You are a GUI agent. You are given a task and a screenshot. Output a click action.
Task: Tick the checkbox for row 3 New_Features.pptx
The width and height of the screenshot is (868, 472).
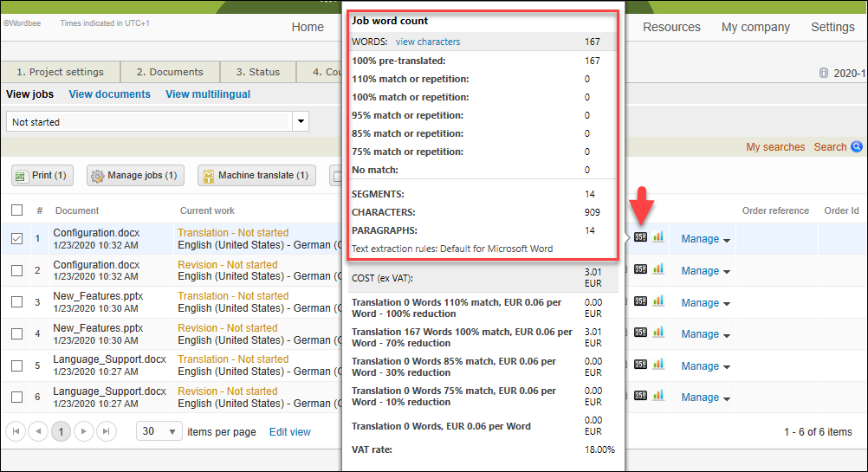17,302
